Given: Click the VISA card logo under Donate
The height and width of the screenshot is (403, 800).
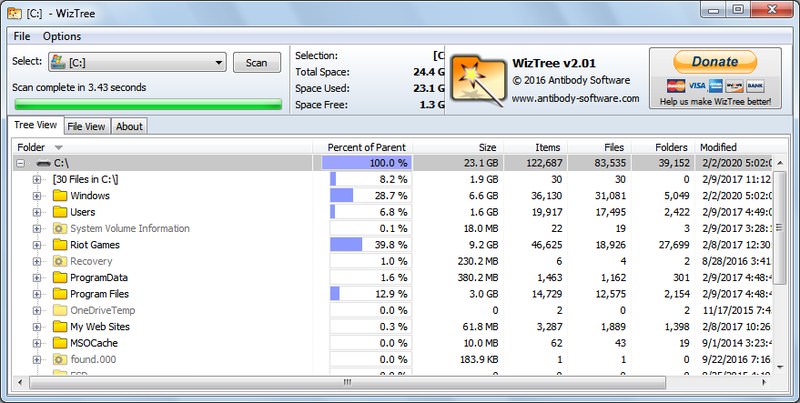Looking at the screenshot, I should [x=696, y=86].
